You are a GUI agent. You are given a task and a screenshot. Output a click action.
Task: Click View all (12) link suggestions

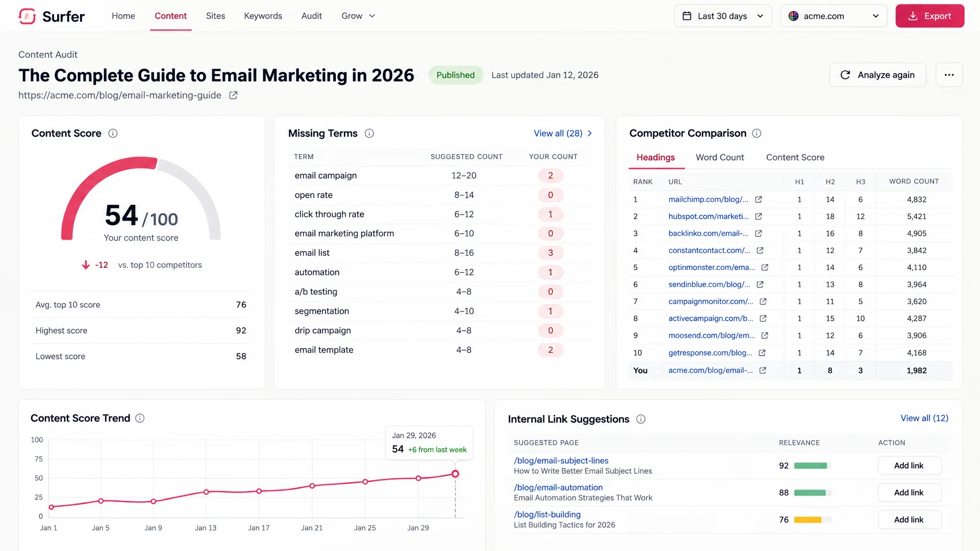(x=924, y=418)
